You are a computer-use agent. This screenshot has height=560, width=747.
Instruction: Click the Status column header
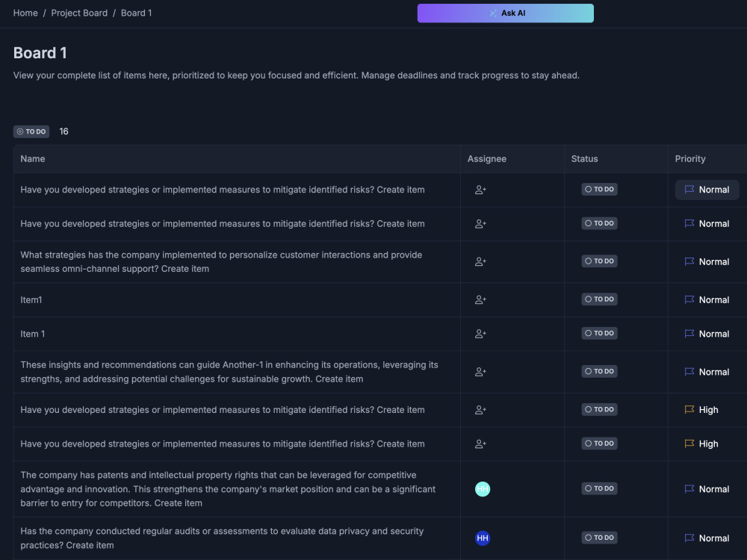[585, 159]
